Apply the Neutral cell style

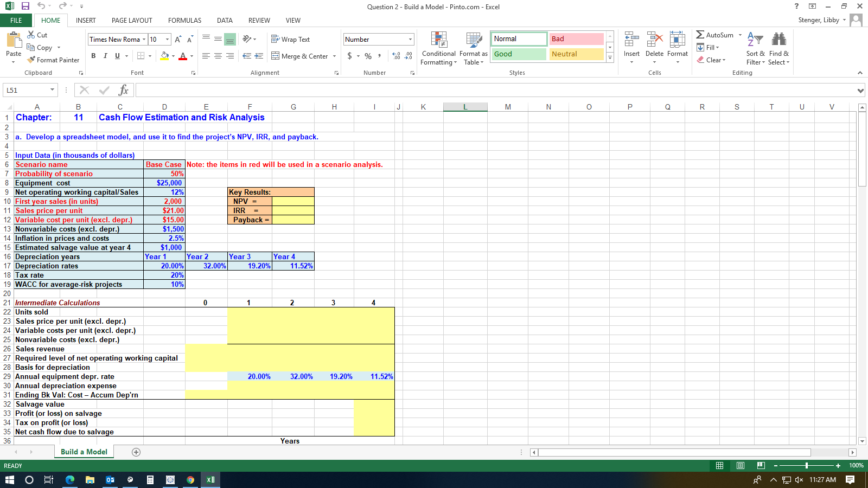point(576,54)
